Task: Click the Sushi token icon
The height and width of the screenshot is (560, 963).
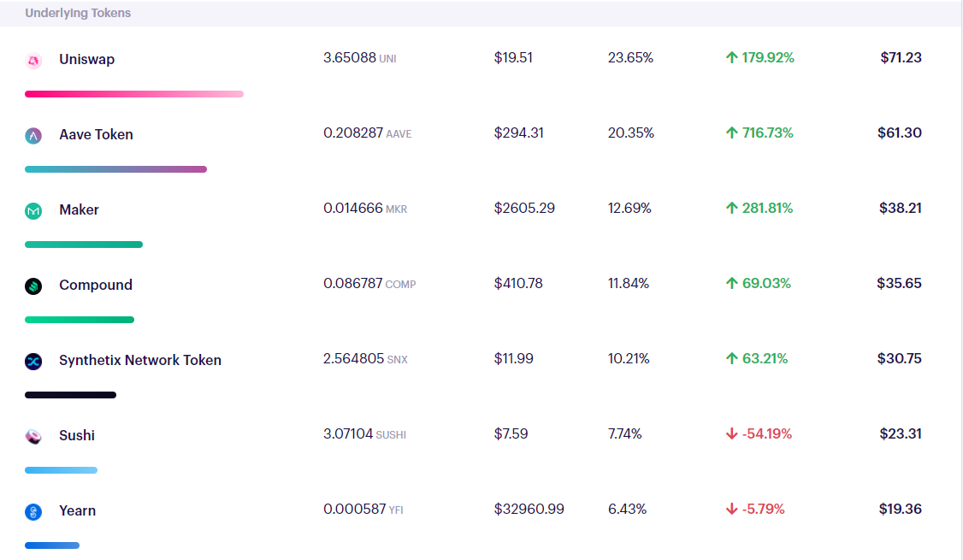Action: (x=33, y=437)
